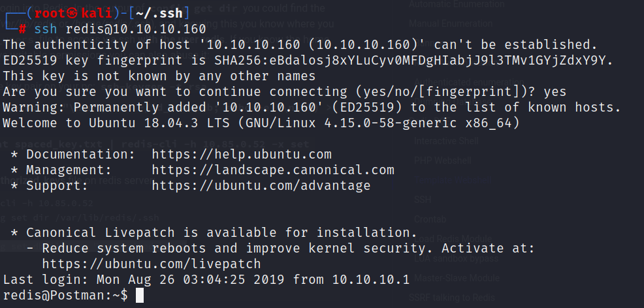Select the faint PHP Webshell sidebar item
The width and height of the screenshot is (644, 308).
click(x=443, y=161)
